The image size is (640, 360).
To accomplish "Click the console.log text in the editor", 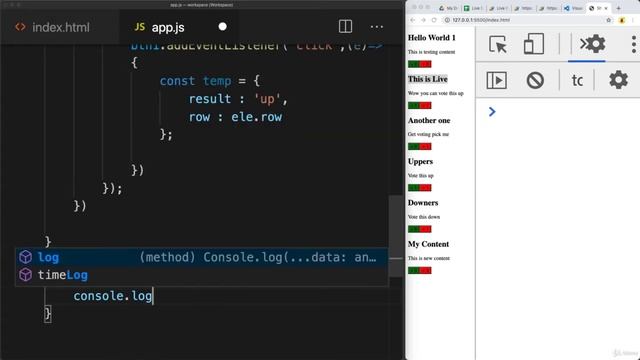I will [113, 296].
